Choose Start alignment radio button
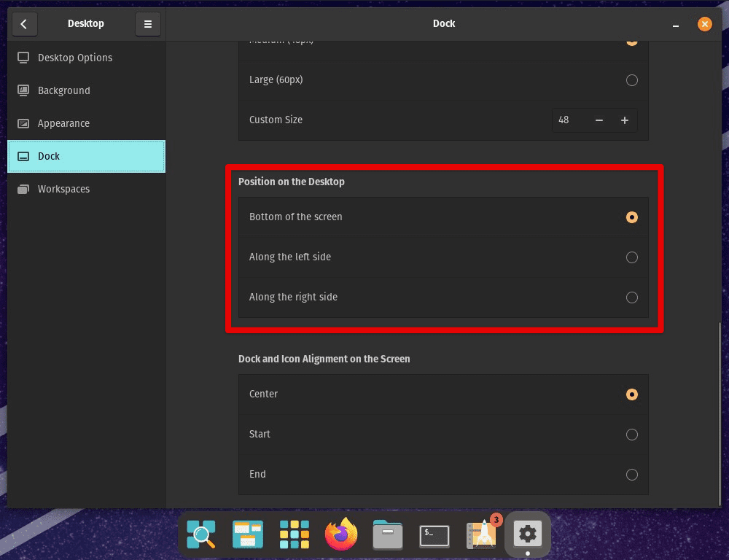Image resolution: width=729 pixels, height=560 pixels. coord(631,435)
